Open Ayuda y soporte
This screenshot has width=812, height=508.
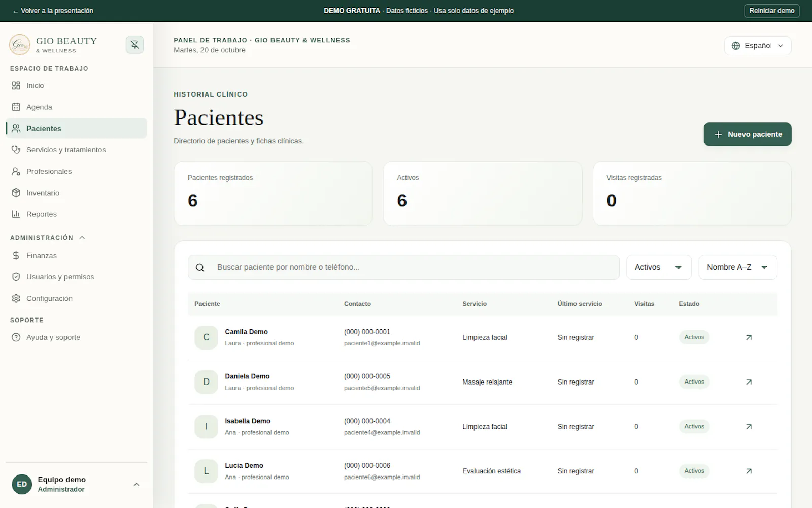pos(76,337)
